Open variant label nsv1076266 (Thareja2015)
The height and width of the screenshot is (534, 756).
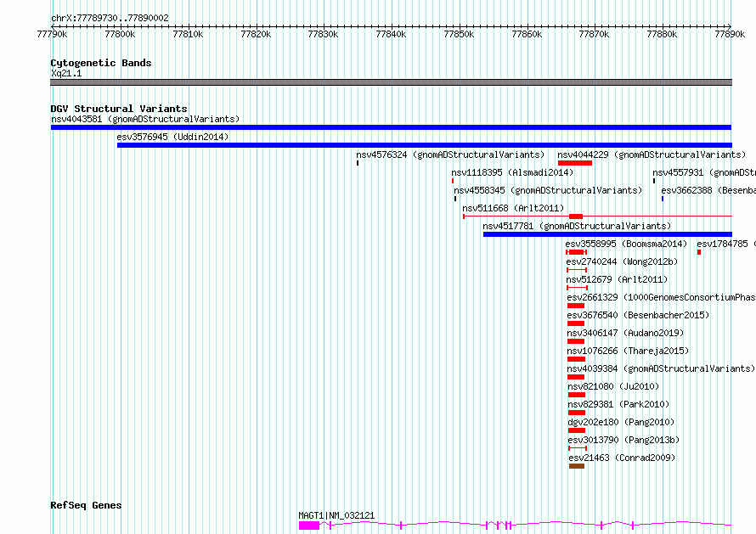(629, 351)
